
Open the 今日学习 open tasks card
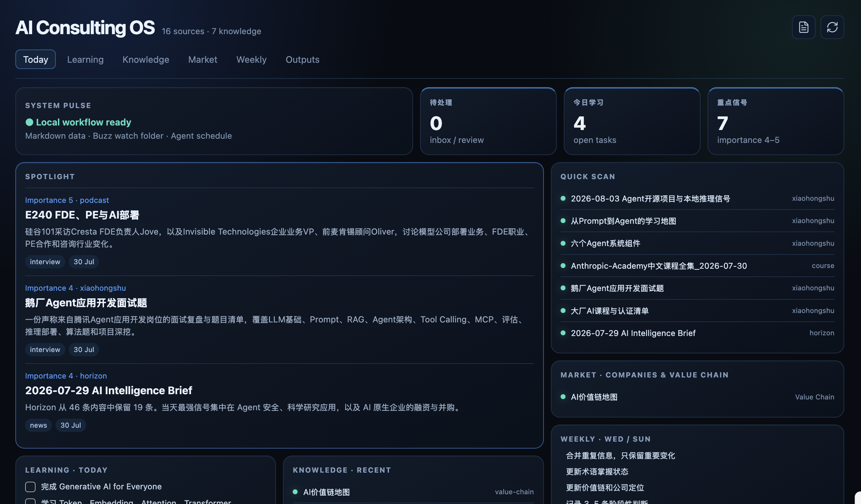click(632, 121)
